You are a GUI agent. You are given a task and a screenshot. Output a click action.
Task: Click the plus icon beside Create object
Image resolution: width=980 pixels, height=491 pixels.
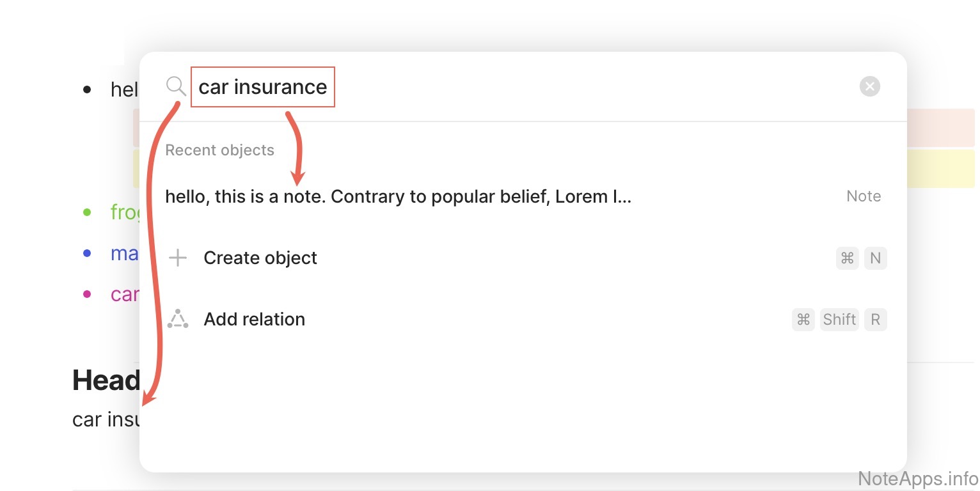[177, 258]
